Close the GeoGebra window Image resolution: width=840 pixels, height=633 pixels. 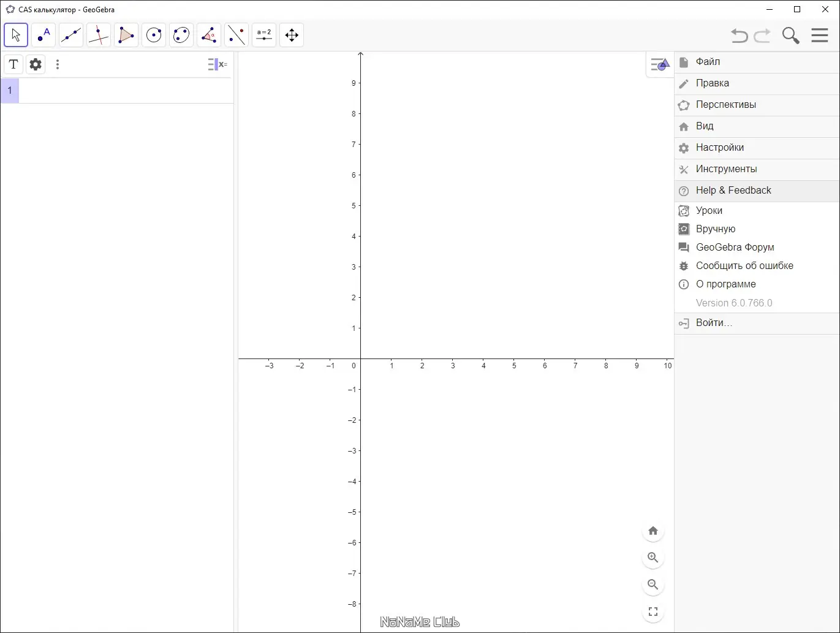pyautogui.click(x=825, y=9)
